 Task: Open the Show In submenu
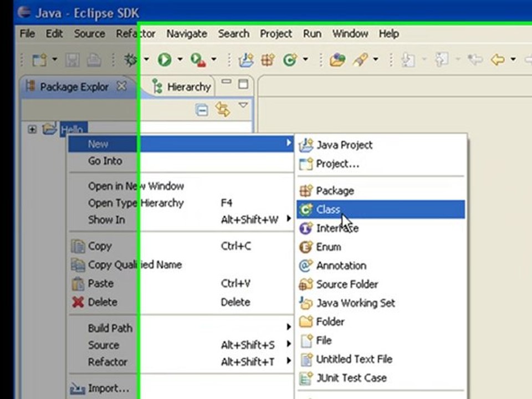pyautogui.click(x=181, y=219)
